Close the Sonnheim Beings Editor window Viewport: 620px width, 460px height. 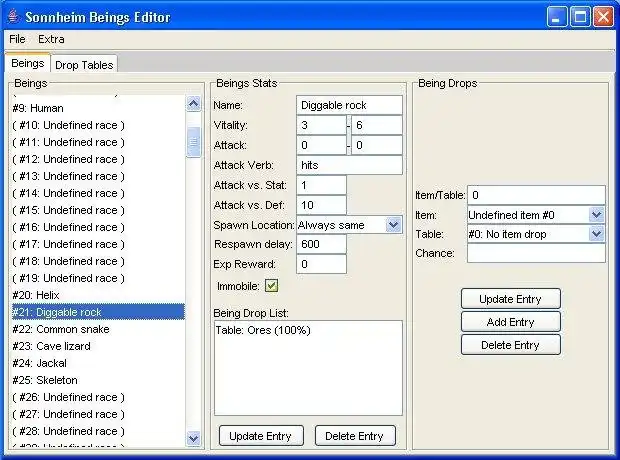point(603,17)
